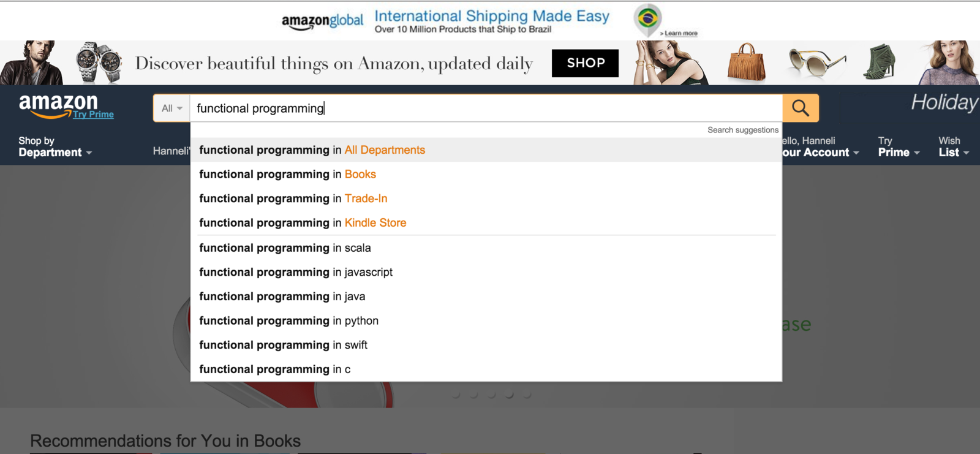
Task: Select suggestion functional programming in Books
Action: coord(486,174)
